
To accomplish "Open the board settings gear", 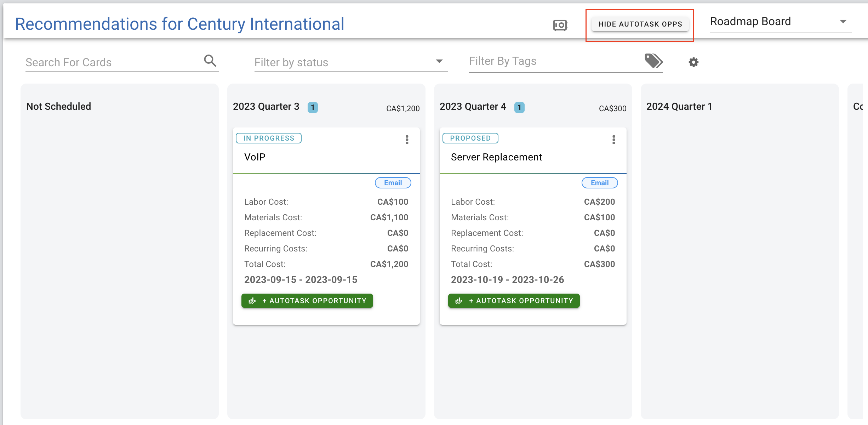I will (x=693, y=62).
